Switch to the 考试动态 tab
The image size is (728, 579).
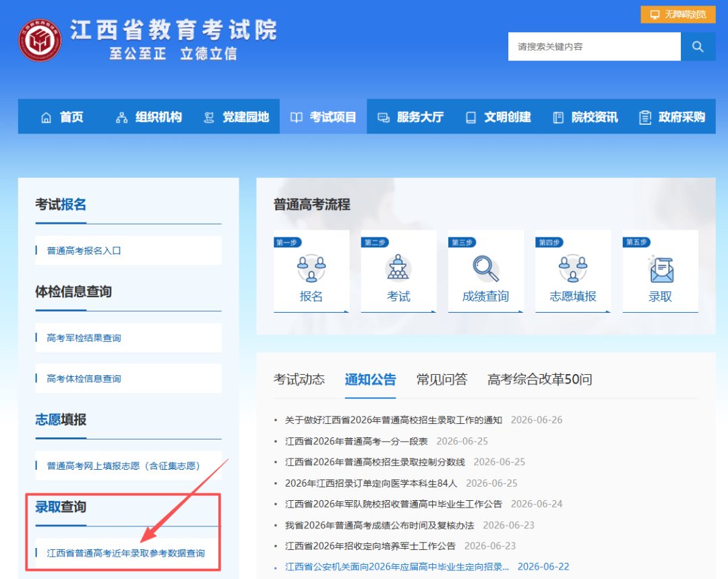click(299, 379)
